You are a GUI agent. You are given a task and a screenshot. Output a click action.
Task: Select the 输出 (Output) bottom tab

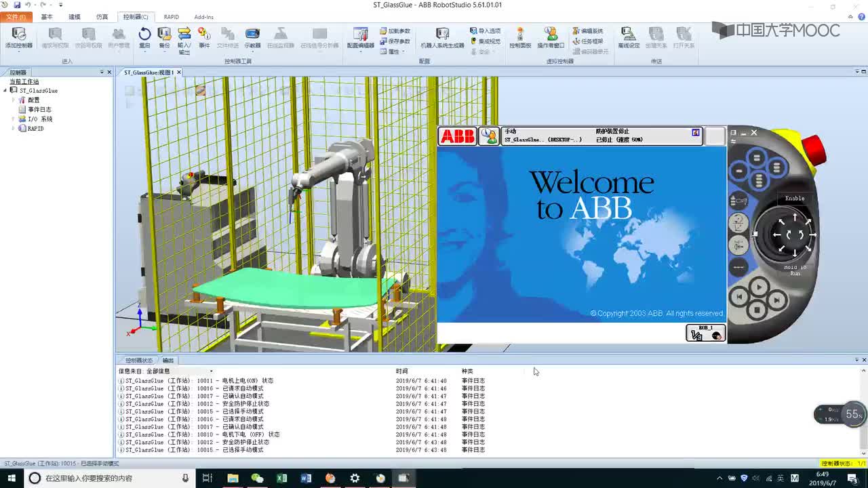pos(168,361)
